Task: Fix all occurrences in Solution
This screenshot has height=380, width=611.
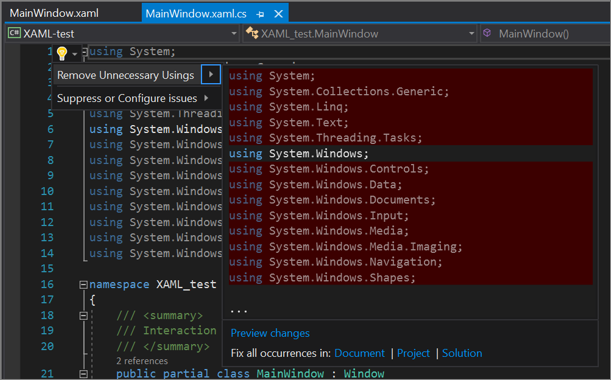Action: (462, 353)
